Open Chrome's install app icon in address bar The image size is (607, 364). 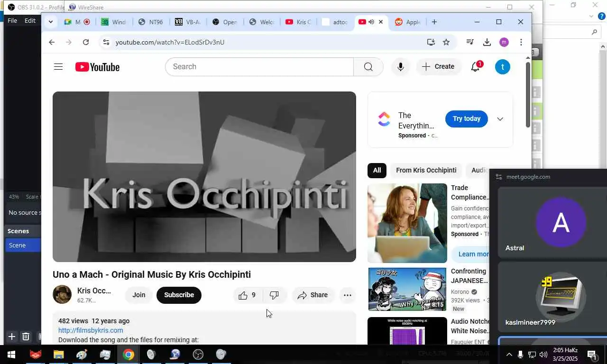tap(431, 42)
